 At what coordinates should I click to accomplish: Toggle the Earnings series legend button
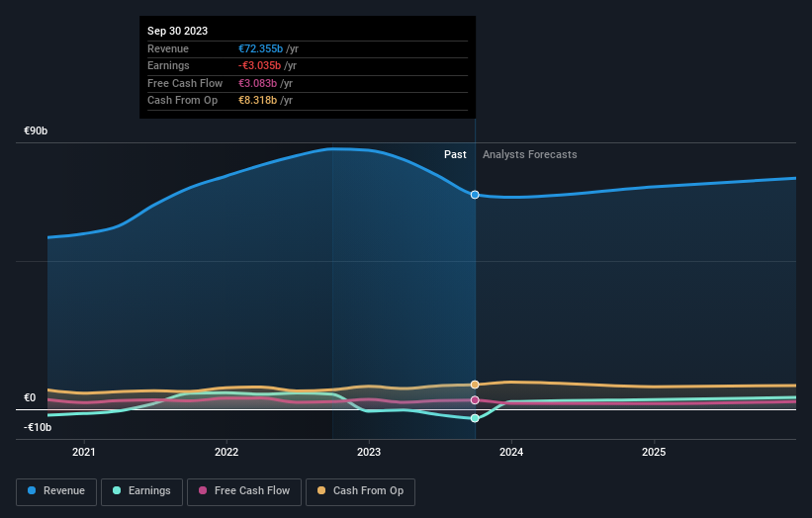tap(141, 491)
